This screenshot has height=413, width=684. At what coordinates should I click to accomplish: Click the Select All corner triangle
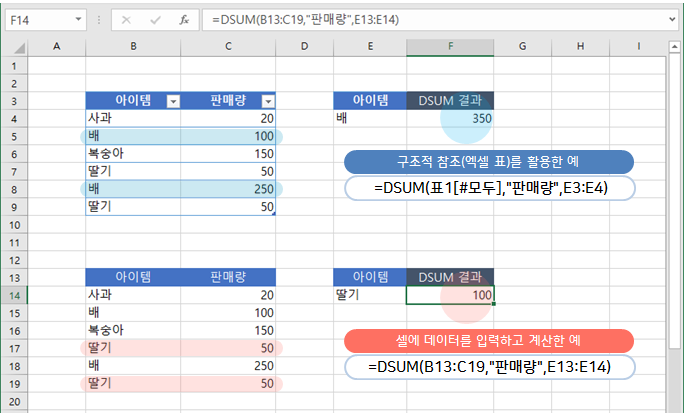pyautogui.click(x=19, y=48)
